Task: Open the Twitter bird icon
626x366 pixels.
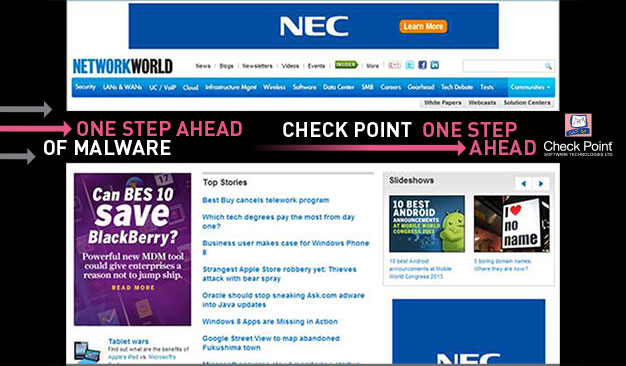Action: (410, 65)
